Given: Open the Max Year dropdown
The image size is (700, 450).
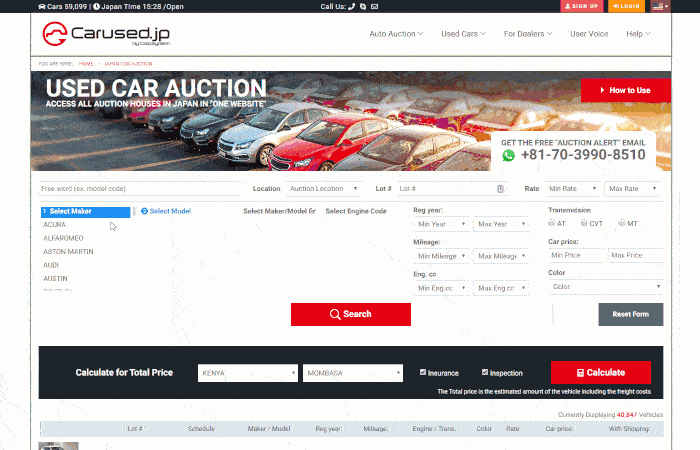Looking at the screenshot, I should (501, 224).
